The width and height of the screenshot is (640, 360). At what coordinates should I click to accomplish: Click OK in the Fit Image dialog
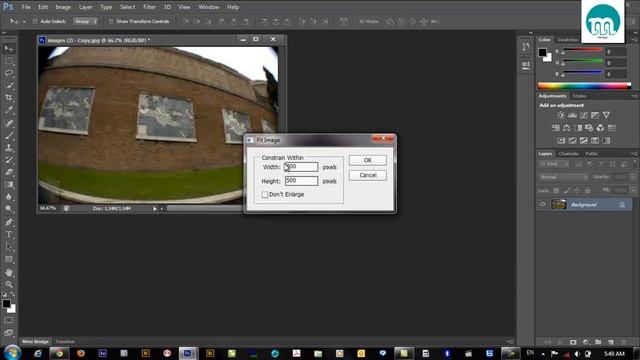click(367, 160)
